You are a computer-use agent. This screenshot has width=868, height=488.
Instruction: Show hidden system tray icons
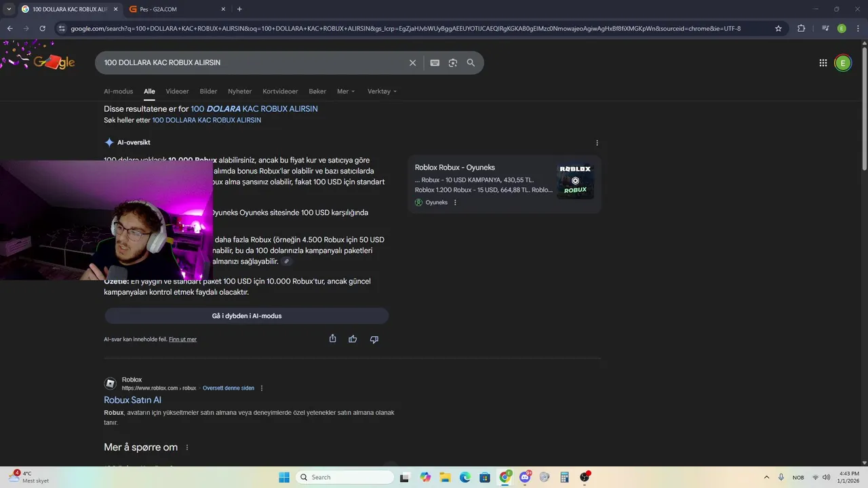pyautogui.click(x=766, y=477)
